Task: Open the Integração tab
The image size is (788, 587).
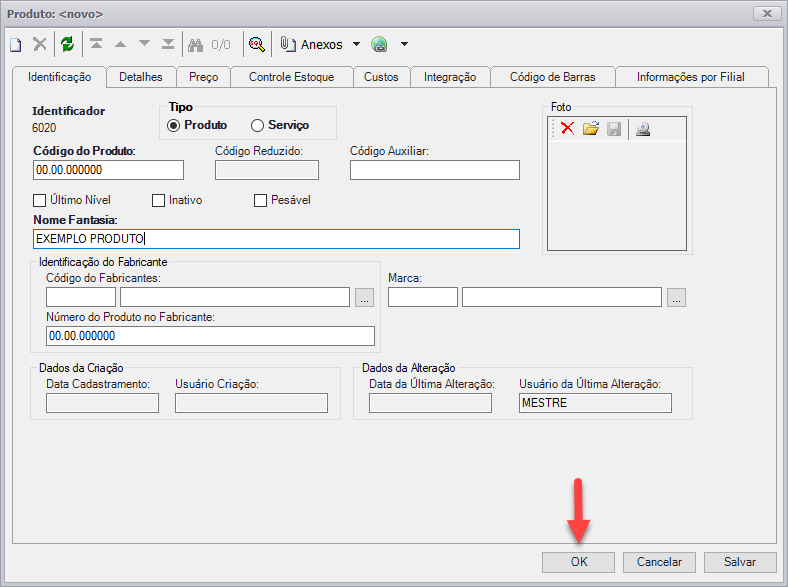Action: coord(450,77)
